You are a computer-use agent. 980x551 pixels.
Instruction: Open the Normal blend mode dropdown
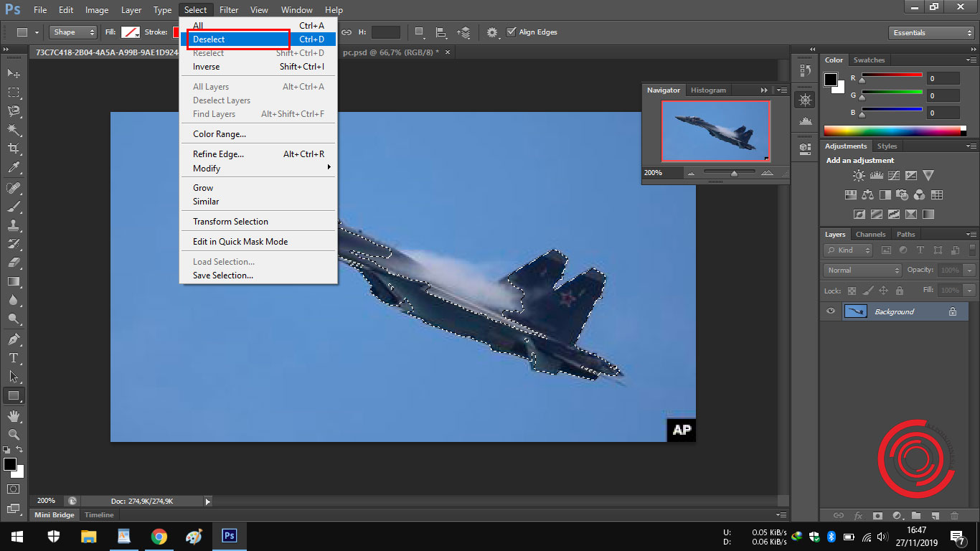tap(863, 270)
